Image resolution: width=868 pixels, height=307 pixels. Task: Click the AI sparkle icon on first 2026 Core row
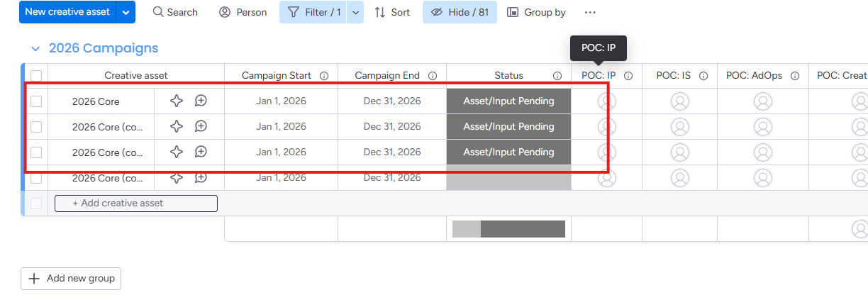click(x=177, y=101)
